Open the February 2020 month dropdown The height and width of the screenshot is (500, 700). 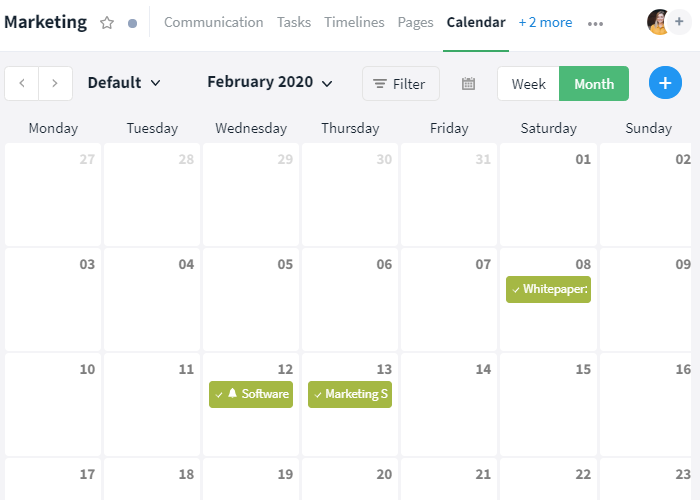tap(270, 83)
